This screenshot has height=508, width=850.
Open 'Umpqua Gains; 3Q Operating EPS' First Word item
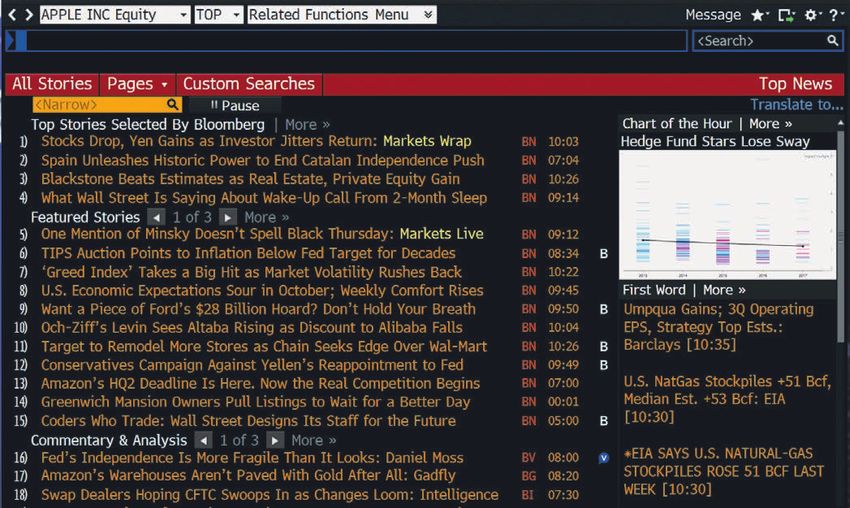point(718,327)
